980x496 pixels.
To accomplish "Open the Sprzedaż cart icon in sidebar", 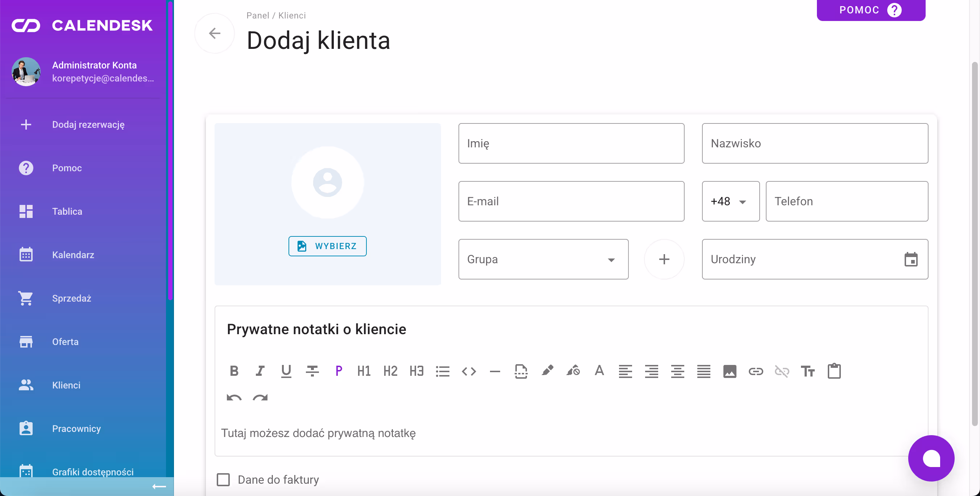I will [26, 298].
